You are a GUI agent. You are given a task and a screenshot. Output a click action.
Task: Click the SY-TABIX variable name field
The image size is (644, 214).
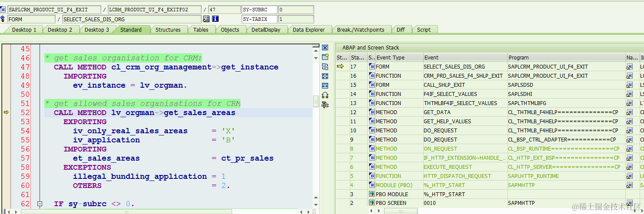[x=259, y=19]
